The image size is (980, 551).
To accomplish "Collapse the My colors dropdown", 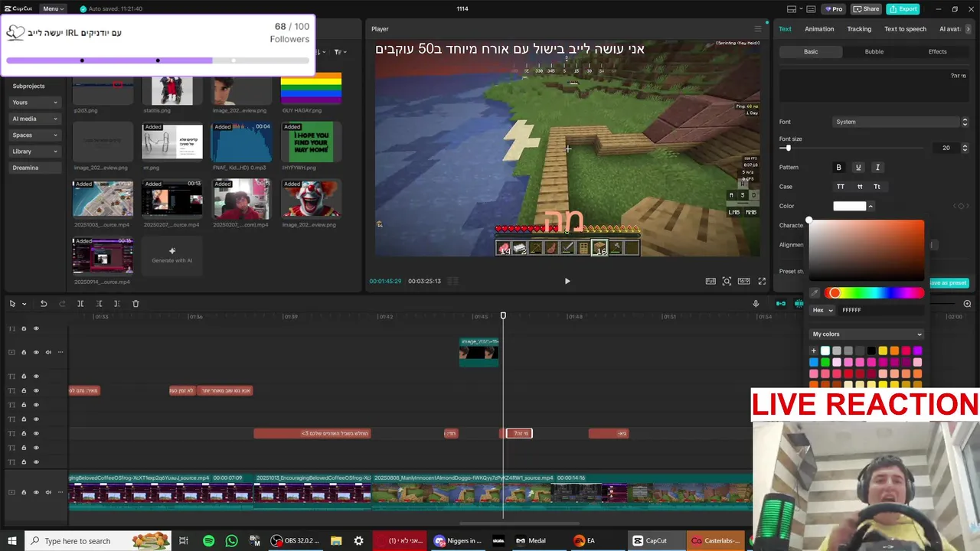I will point(867,334).
